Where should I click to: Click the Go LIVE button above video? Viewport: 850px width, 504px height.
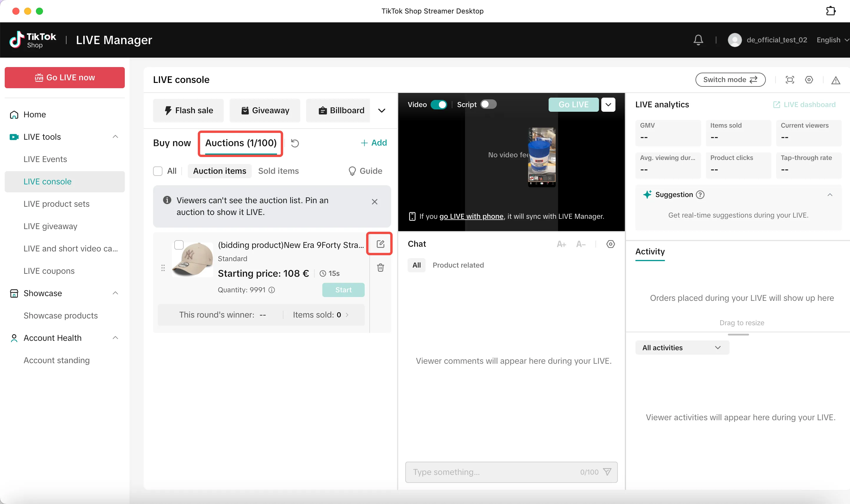573,105
